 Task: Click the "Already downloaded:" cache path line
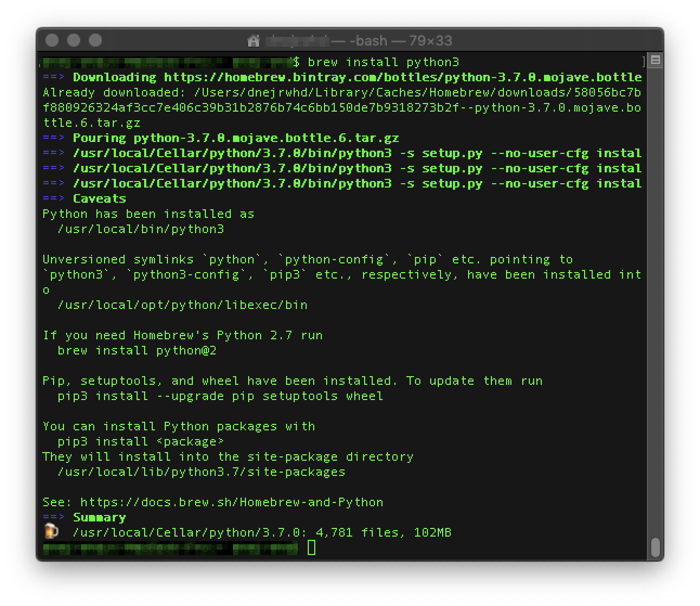point(342,92)
